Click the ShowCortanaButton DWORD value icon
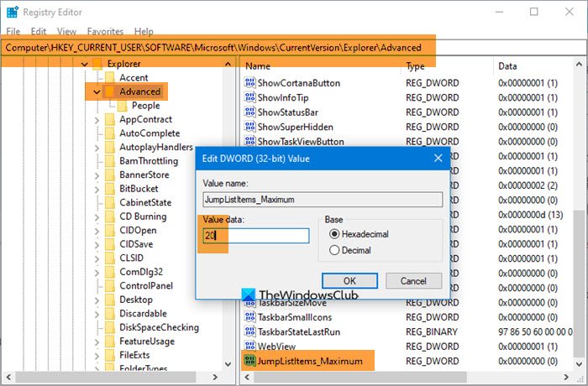This screenshot has height=386, width=588. (x=249, y=83)
